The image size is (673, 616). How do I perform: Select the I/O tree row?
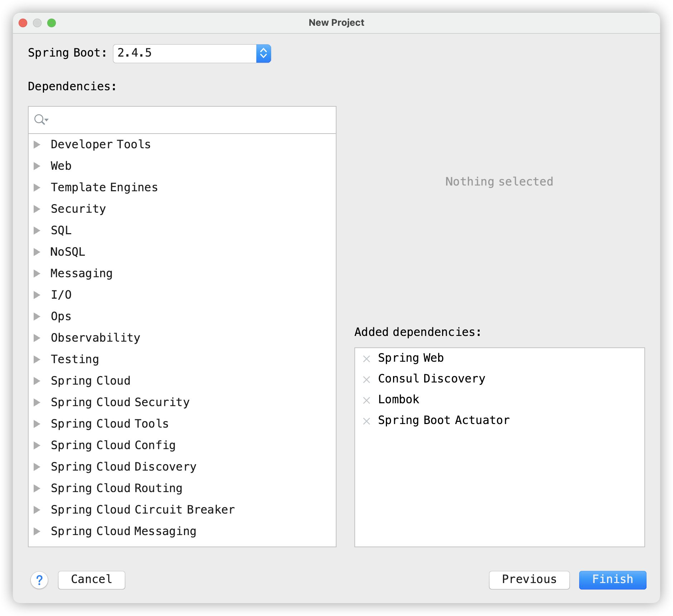pyautogui.click(x=182, y=295)
